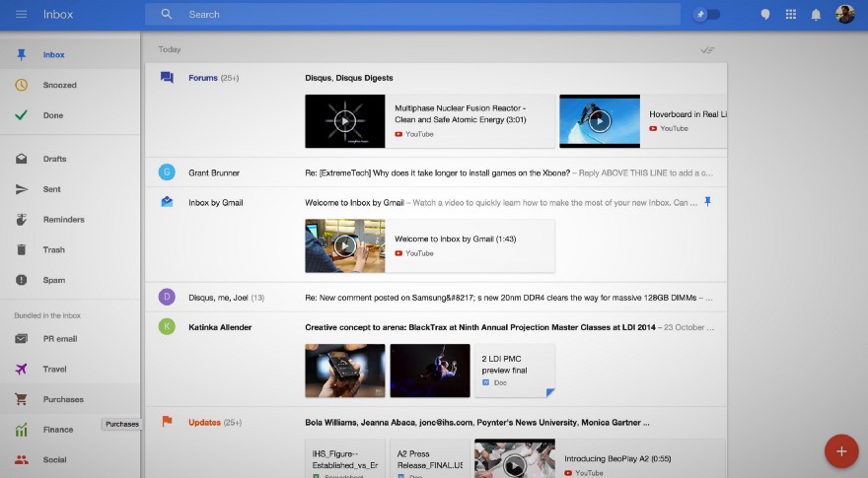Image resolution: width=868 pixels, height=478 pixels.
Task: Open Grant Brunner's ExtremeTech email
Action: (x=436, y=172)
